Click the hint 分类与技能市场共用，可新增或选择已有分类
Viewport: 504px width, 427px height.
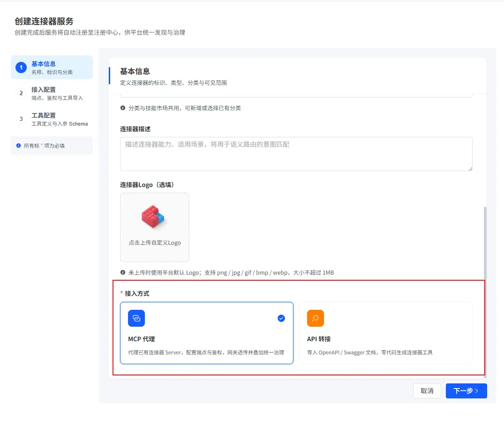pos(185,108)
